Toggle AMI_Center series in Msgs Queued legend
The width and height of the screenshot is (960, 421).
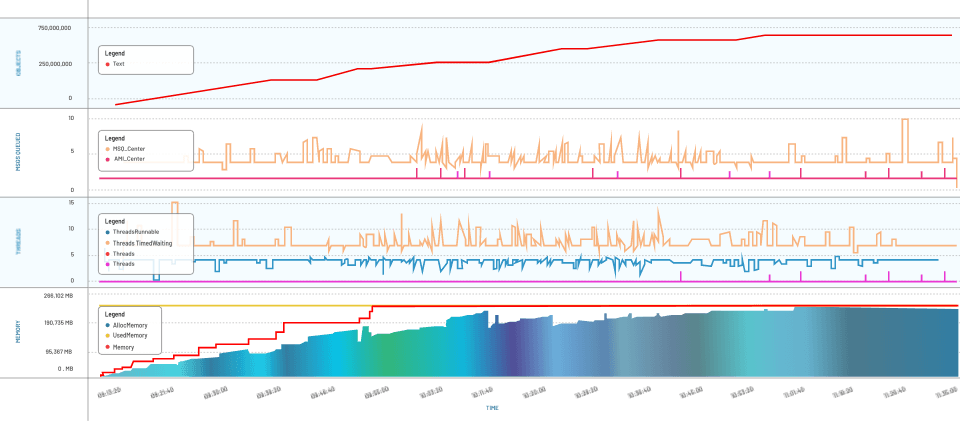tap(125, 159)
